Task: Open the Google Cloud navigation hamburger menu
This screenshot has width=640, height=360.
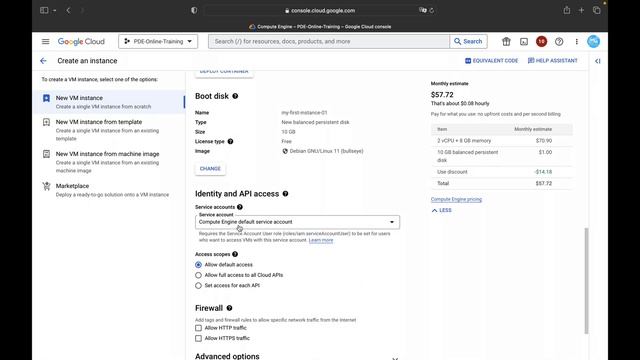Action: click(x=45, y=41)
